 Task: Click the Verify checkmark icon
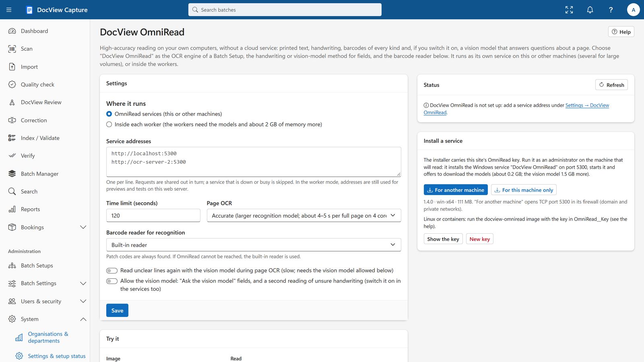pyautogui.click(x=12, y=156)
